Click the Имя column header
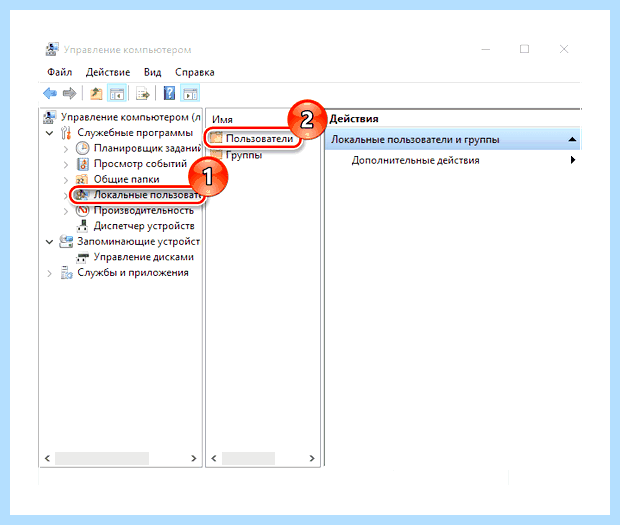This screenshot has height=525, width=620. click(222, 119)
